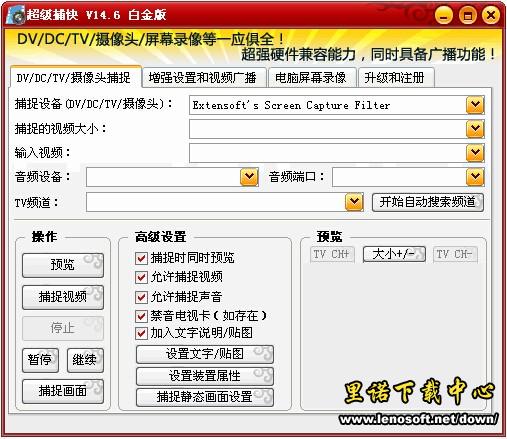This screenshot has height=439, width=507.
Task: Open the 音频设备 dropdown arrow
Action: [x=249, y=177]
